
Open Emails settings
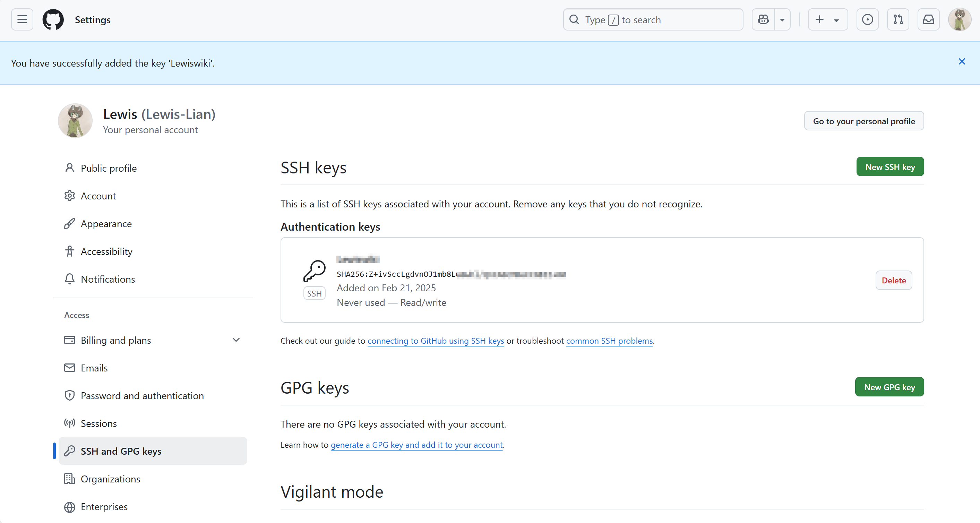coord(153,368)
